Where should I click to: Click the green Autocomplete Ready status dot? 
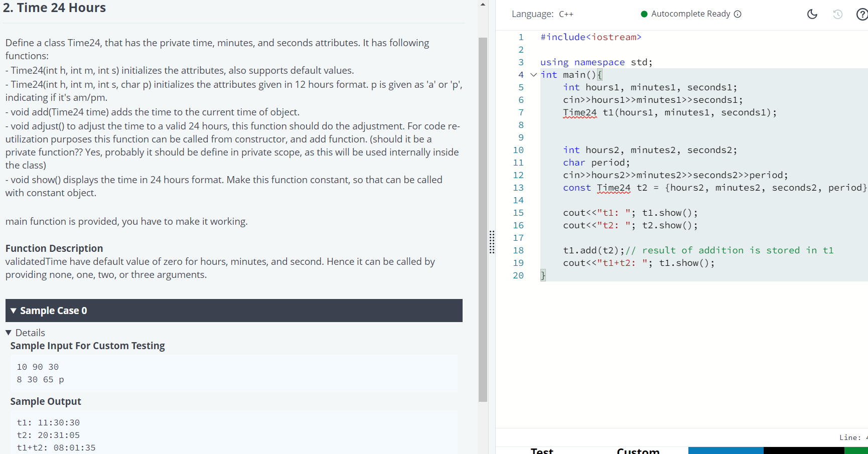[x=644, y=14]
